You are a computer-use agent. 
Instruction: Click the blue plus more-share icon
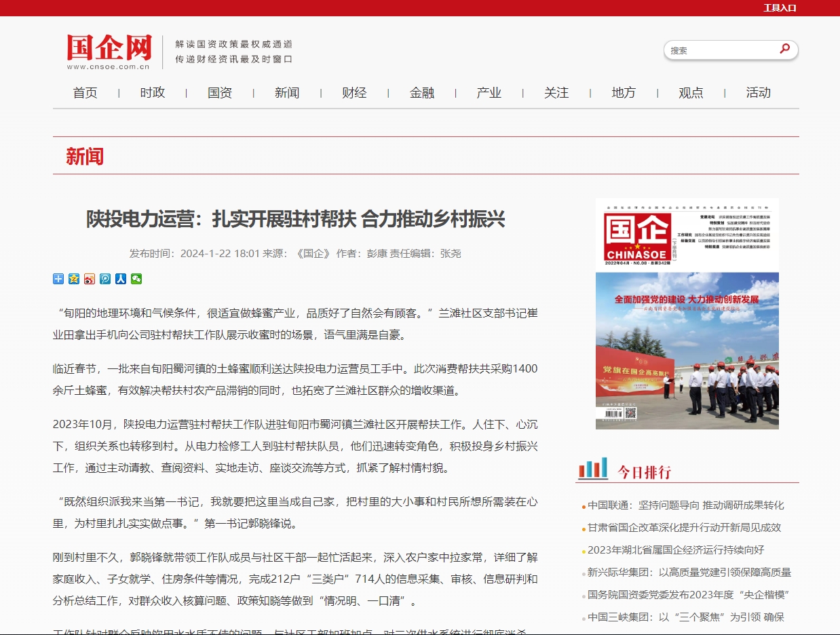tap(58, 279)
